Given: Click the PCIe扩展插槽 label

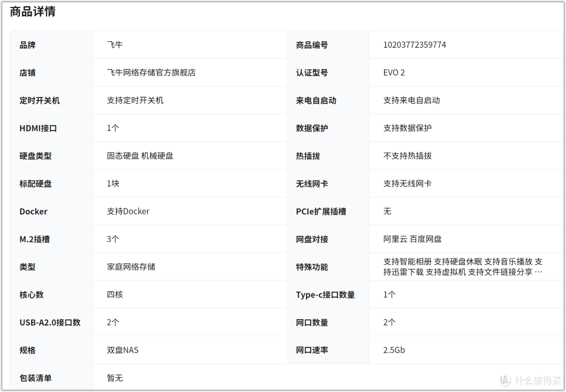Looking at the screenshot, I should pos(321,212).
